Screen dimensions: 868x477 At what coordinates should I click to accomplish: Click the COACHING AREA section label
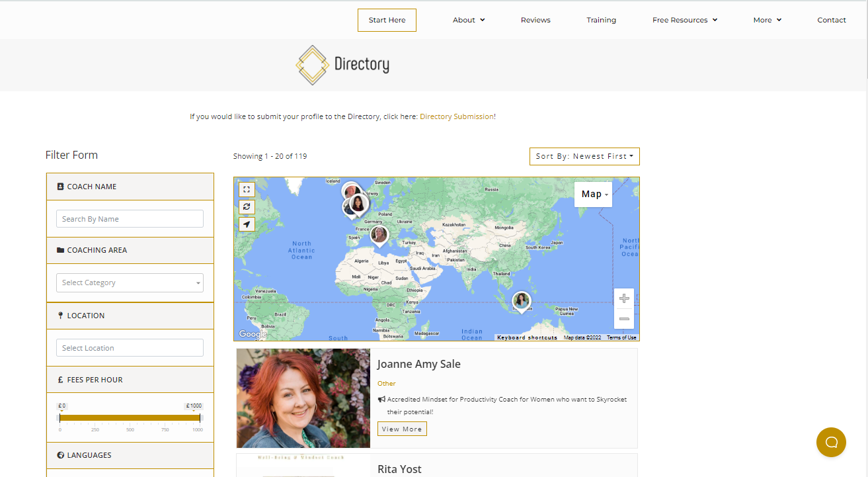coord(97,250)
